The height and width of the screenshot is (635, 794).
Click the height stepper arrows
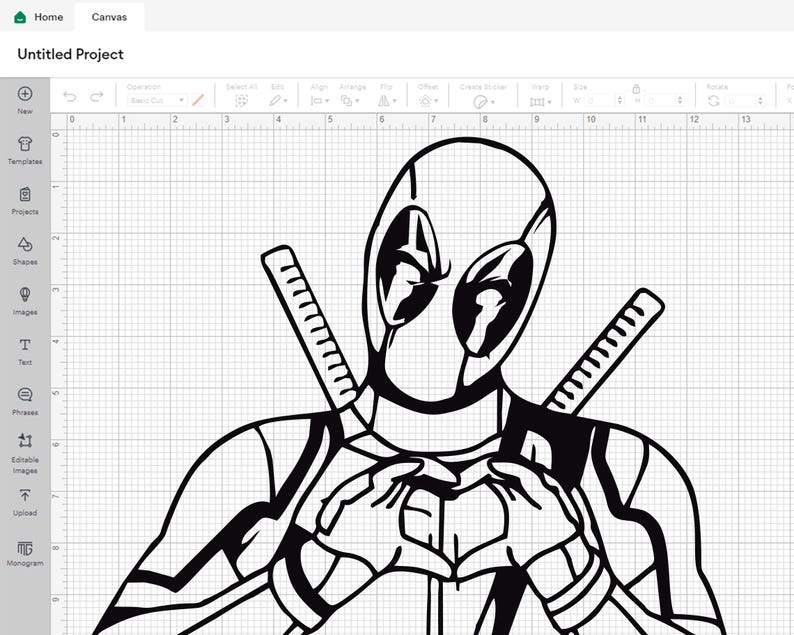tap(680, 100)
